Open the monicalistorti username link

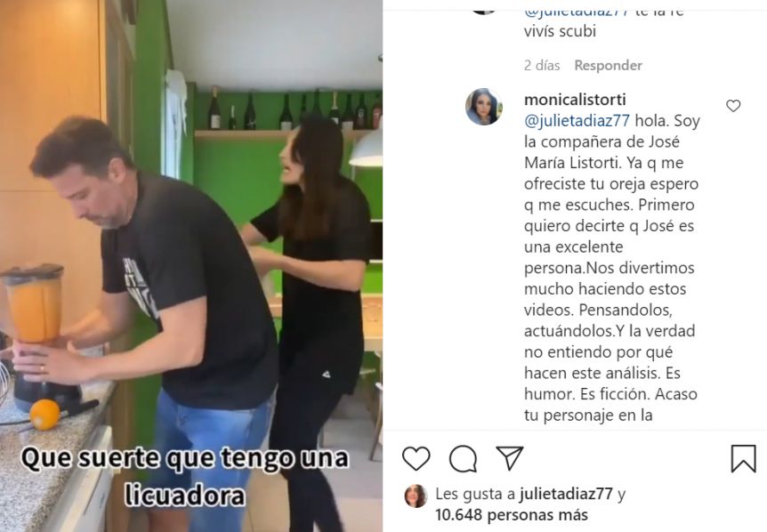point(575,100)
